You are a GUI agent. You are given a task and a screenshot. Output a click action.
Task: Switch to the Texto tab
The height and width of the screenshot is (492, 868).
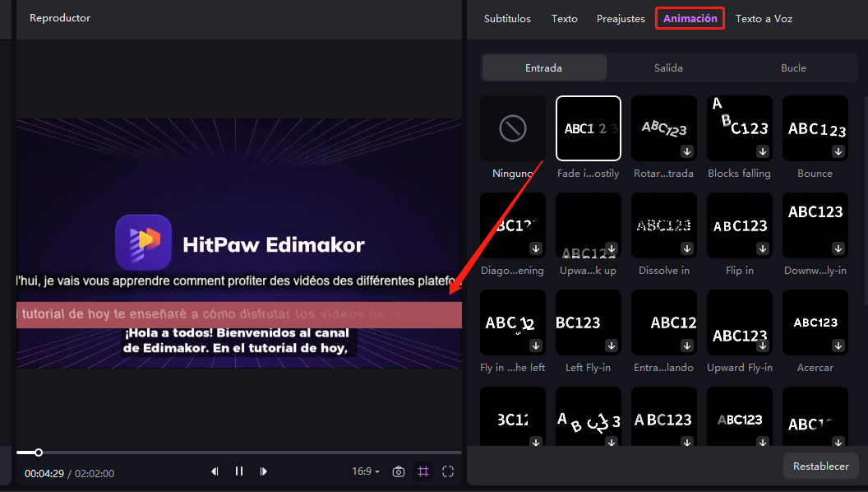click(x=564, y=19)
